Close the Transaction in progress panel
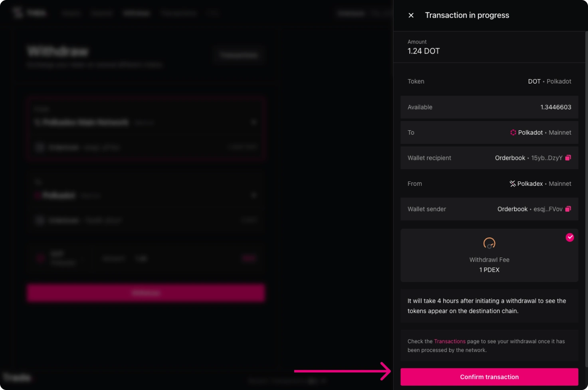The width and height of the screenshot is (588, 390). coord(411,15)
